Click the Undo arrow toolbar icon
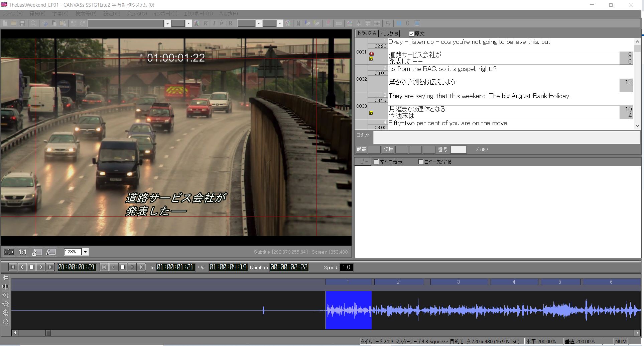Screen dimensions: 644x346 tap(74, 23)
